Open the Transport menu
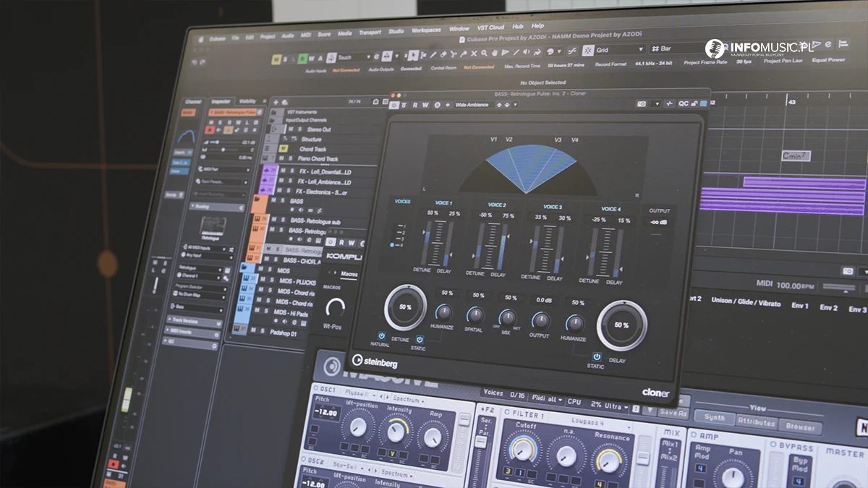Image resolution: width=868 pixels, height=488 pixels. 370,33
